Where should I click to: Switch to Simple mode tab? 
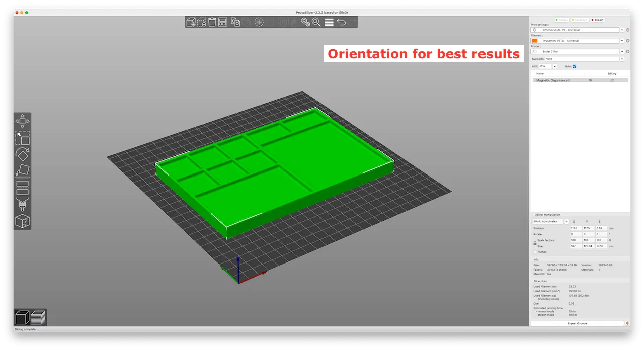(x=561, y=20)
